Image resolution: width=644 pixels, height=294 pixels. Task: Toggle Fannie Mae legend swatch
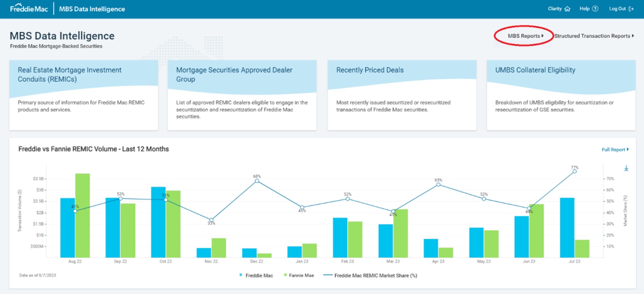click(285, 275)
